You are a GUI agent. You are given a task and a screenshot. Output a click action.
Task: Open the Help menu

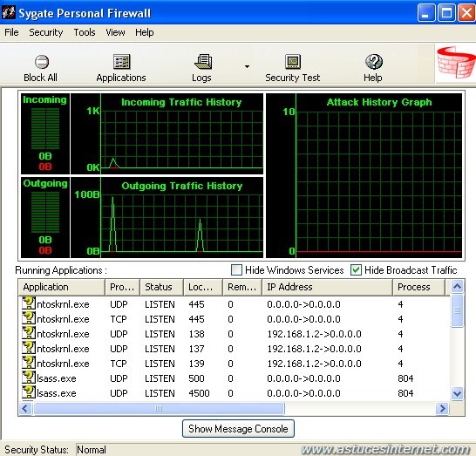tap(144, 32)
